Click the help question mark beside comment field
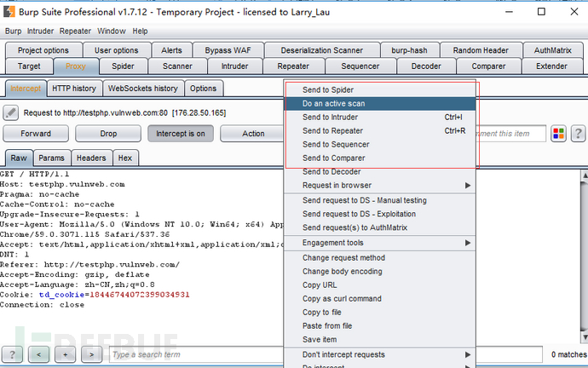 (578, 134)
